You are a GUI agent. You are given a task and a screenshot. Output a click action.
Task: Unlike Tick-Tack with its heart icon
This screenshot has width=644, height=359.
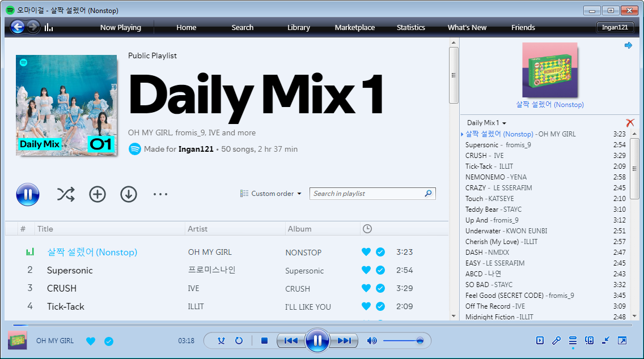click(x=366, y=306)
